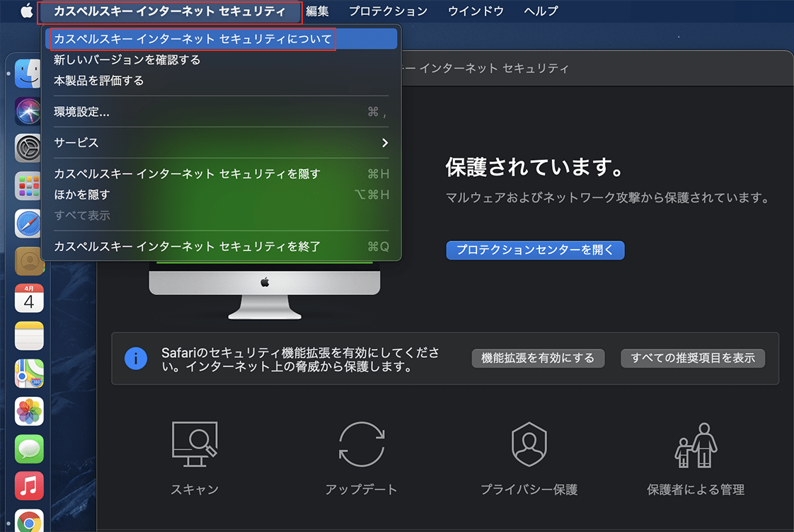The image size is (794, 532).
Task: Click すべての推奨項目を表示 button
Action: coord(693,359)
